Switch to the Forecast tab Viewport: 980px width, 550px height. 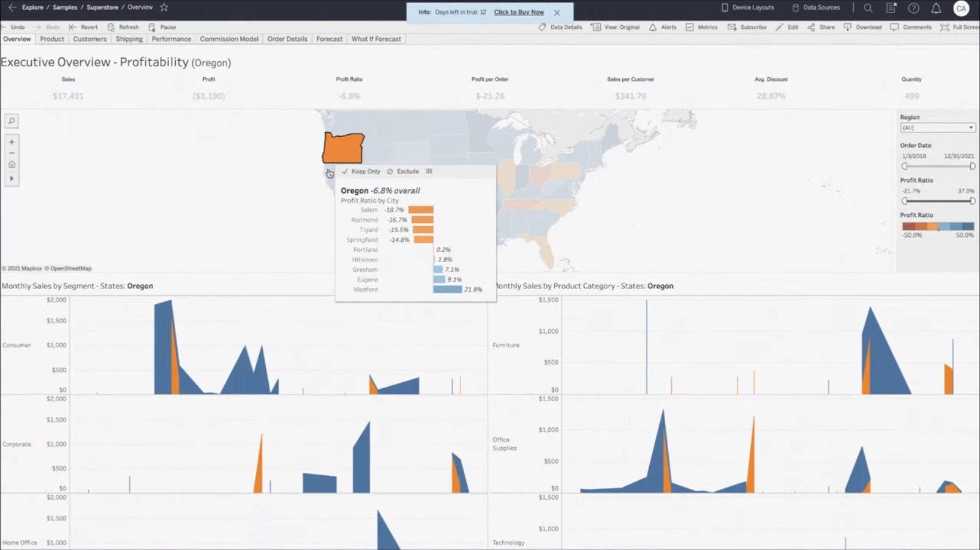[330, 39]
